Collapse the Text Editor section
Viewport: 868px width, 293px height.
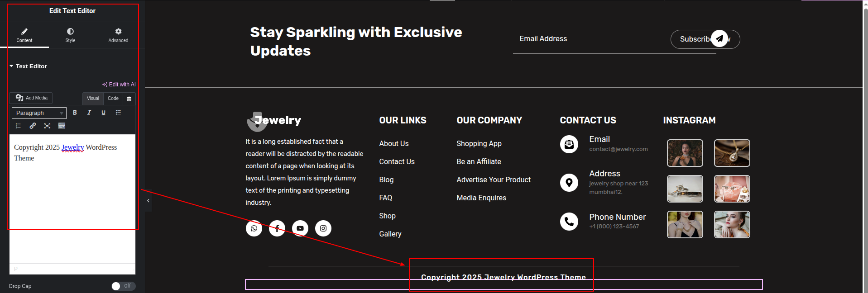[11, 66]
